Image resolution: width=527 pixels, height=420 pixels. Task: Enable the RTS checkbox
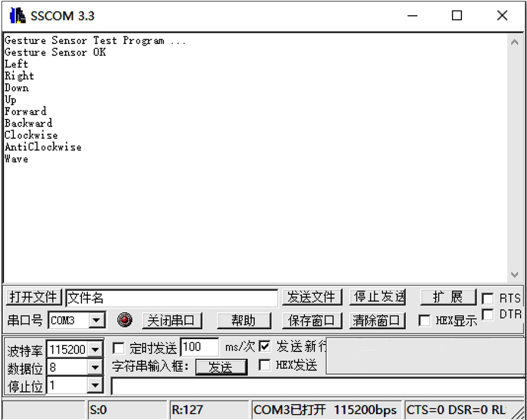tap(487, 299)
